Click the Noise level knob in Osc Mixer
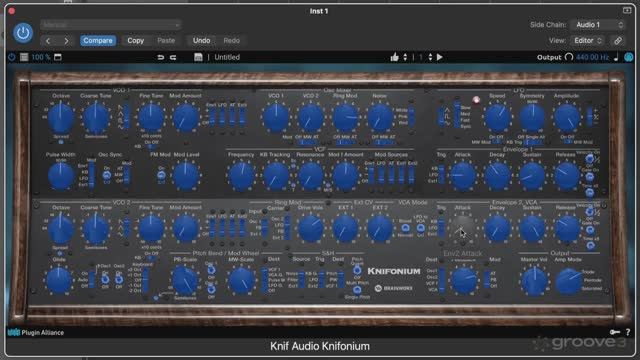Image resolution: width=640 pixels, height=360 pixels. [380, 117]
